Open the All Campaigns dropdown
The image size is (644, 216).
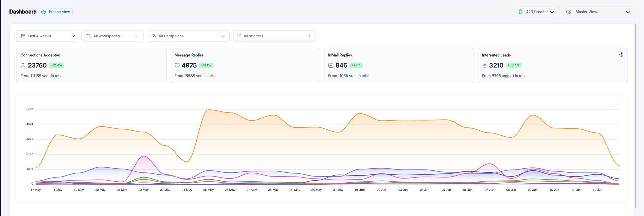click(188, 36)
